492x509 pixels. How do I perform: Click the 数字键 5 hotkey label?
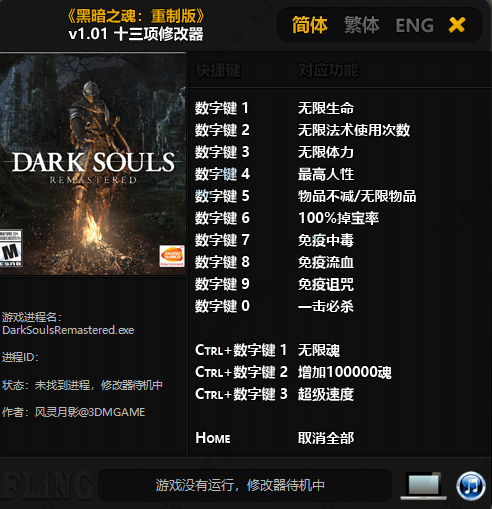pyautogui.click(x=222, y=196)
